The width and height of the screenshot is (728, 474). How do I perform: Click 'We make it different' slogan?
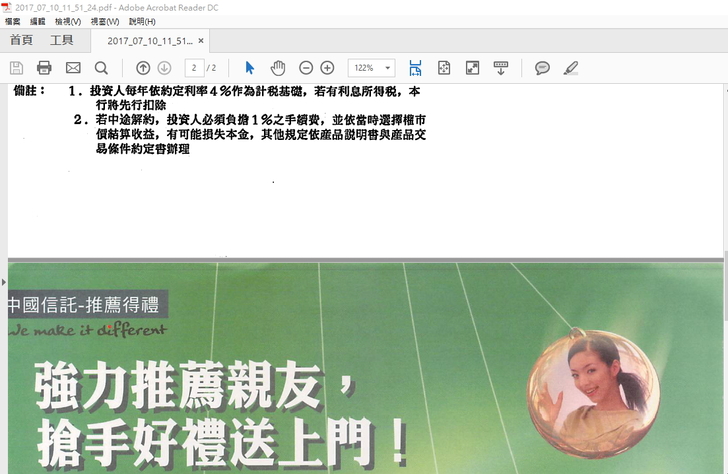(87, 330)
